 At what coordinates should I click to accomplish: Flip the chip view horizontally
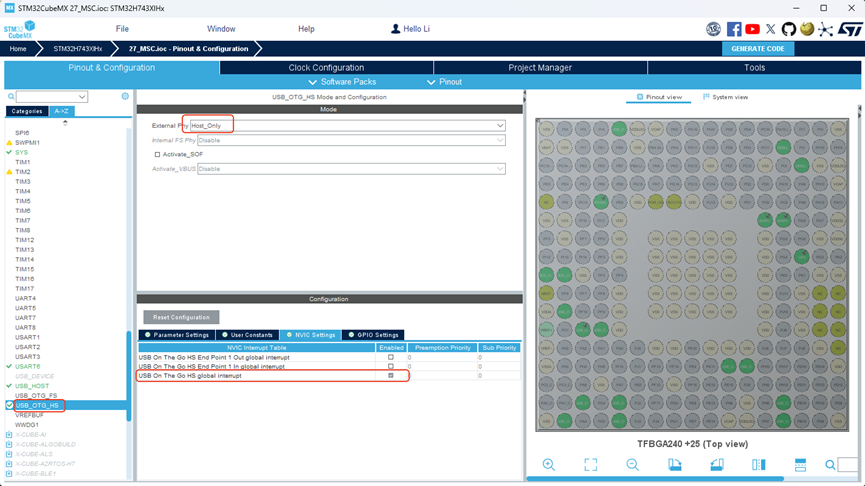759,464
